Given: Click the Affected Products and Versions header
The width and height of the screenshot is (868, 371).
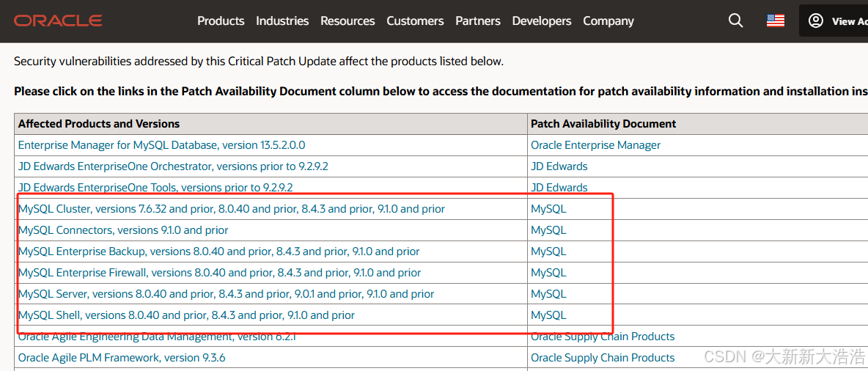Looking at the screenshot, I should click(x=99, y=123).
